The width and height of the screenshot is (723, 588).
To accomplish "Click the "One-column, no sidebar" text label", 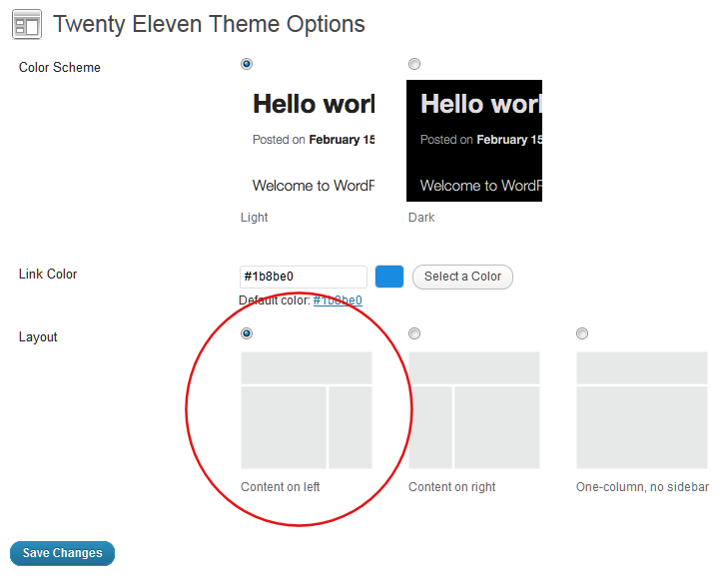I will point(642,487).
